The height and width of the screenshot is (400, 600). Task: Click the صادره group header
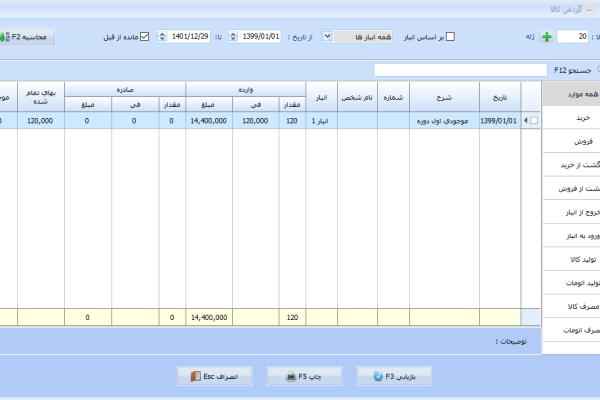tap(125, 90)
